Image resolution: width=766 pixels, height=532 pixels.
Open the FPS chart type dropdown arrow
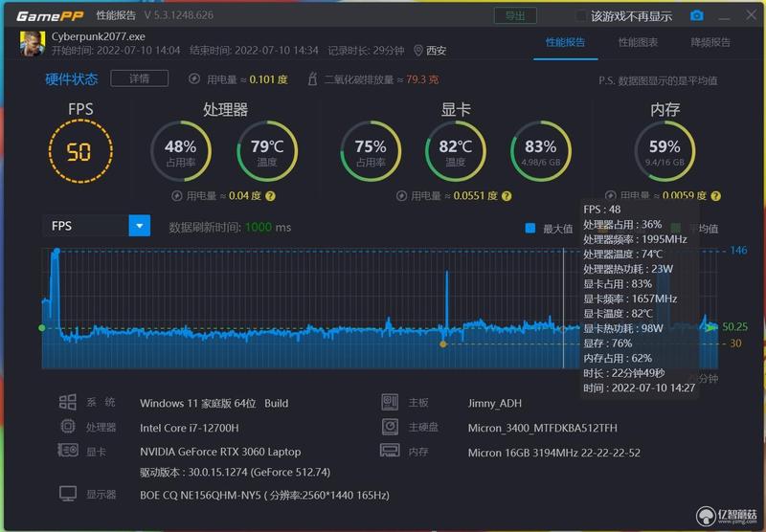coord(139,226)
